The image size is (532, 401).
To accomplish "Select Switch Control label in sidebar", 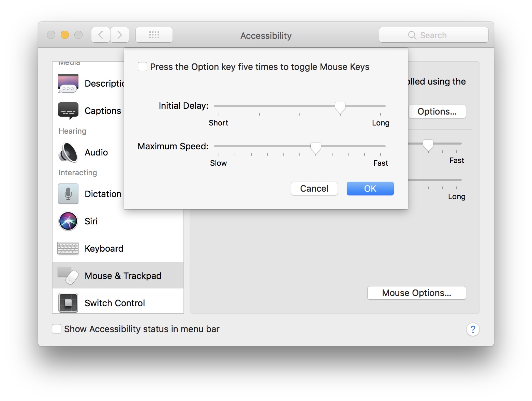I will (115, 303).
